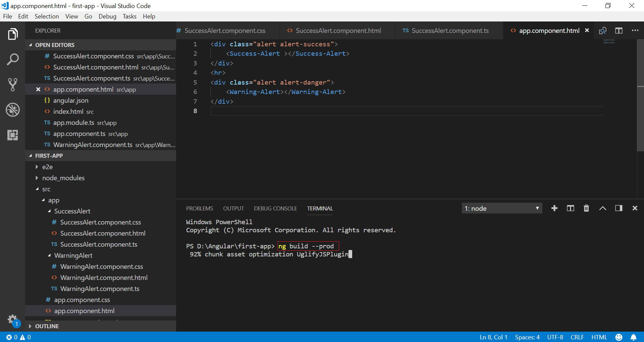Image resolution: width=644 pixels, height=342 pixels.
Task: Open the Search view in activity bar
Action: pos(12,60)
